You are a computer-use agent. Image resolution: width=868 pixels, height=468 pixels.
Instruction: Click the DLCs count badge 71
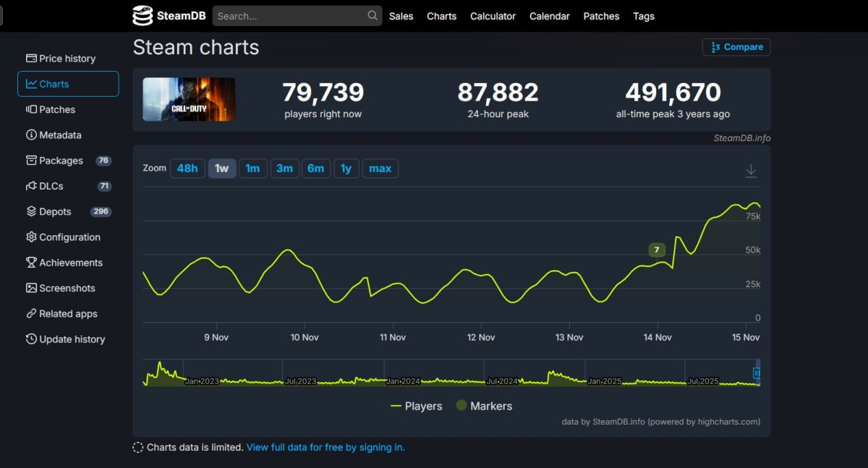click(x=105, y=186)
